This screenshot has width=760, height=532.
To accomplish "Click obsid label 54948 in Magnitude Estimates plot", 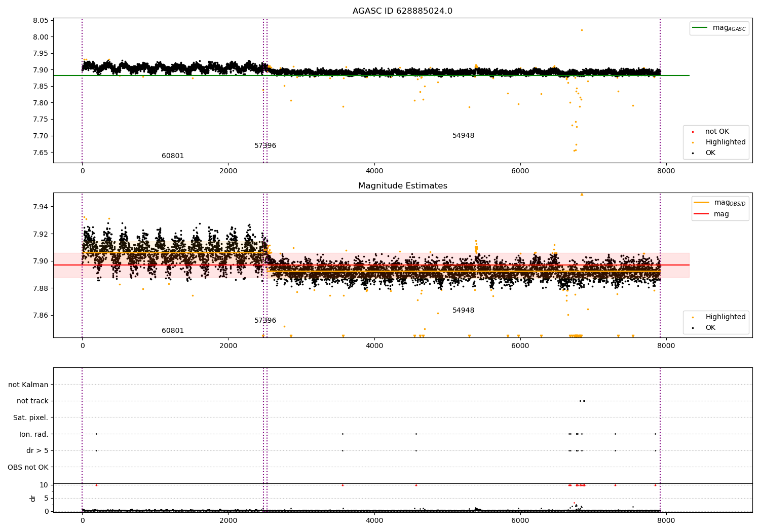I will tap(463, 311).
